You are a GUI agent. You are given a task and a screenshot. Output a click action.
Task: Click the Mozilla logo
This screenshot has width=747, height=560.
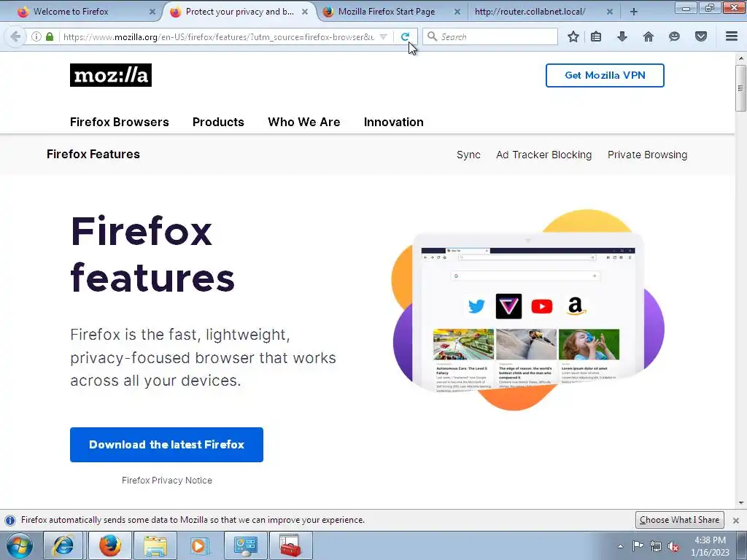pyautogui.click(x=111, y=75)
